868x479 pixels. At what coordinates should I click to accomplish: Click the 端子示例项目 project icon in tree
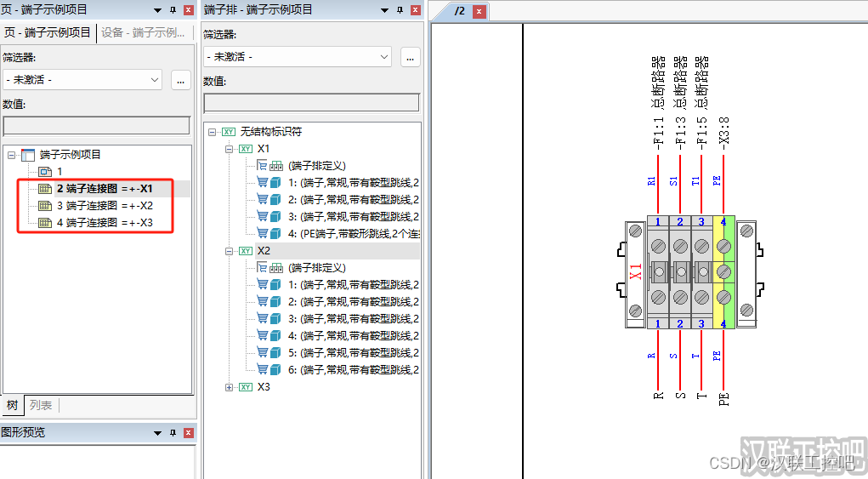pos(28,155)
